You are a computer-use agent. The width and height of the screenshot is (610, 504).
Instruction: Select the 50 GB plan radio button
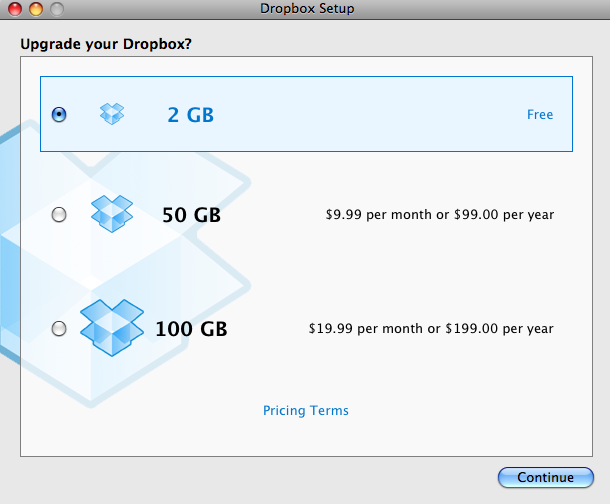(x=59, y=215)
